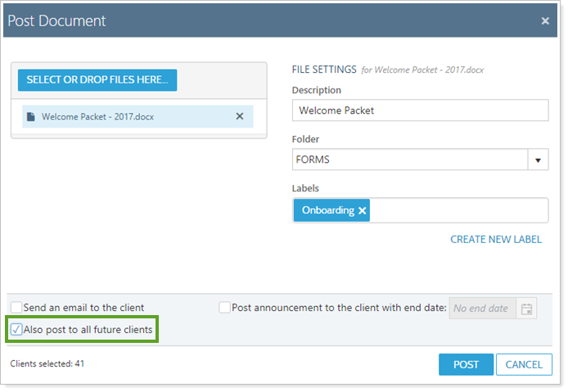Expand the Folder dropdown arrow
568x392 pixels.
tap(538, 160)
